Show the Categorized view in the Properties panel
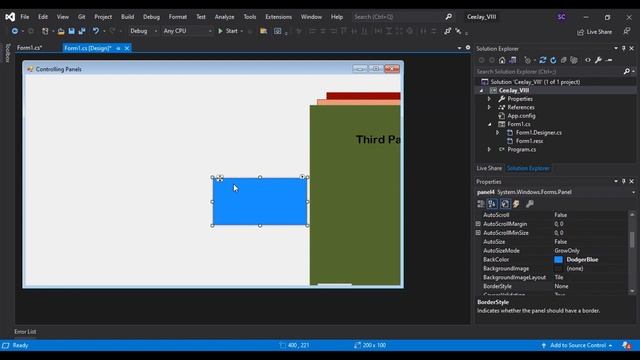 point(481,204)
